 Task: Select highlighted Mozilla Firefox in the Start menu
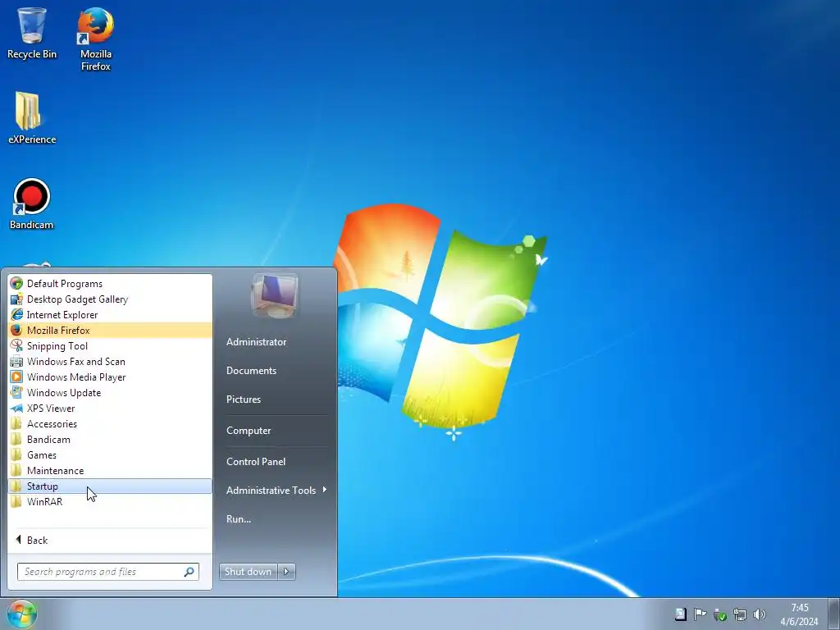click(x=111, y=330)
